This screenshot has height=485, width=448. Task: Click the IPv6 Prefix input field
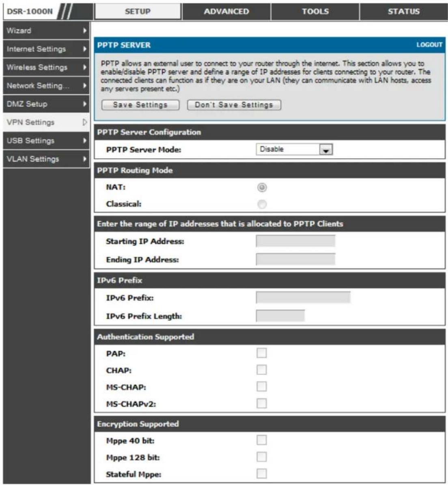[x=303, y=298]
